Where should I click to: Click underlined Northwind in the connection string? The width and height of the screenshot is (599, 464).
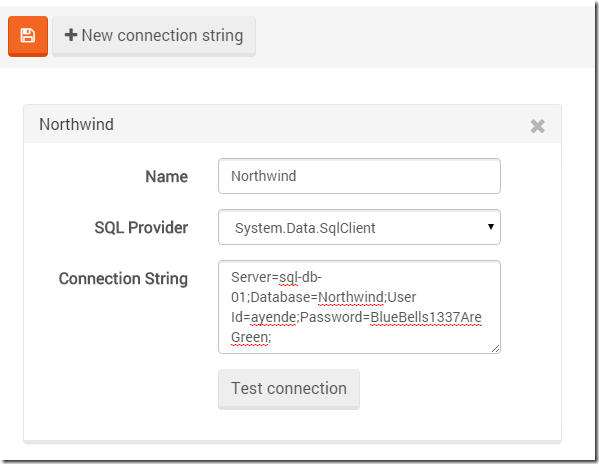[351, 297]
